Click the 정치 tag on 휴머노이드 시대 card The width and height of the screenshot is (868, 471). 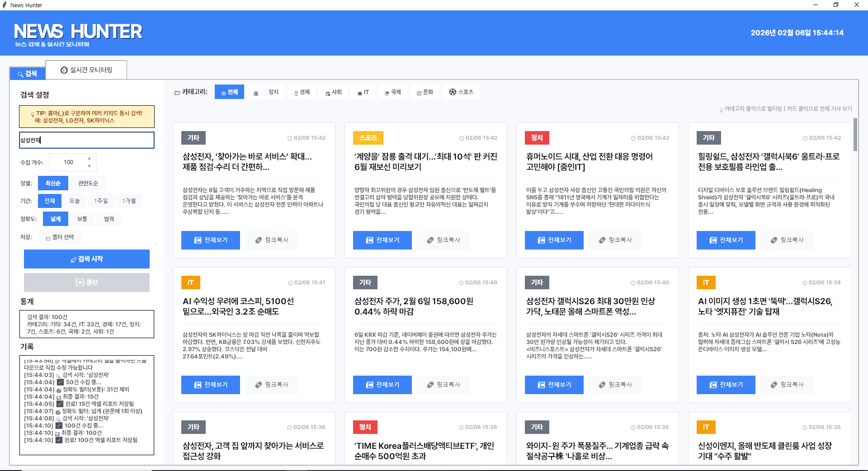tap(537, 137)
